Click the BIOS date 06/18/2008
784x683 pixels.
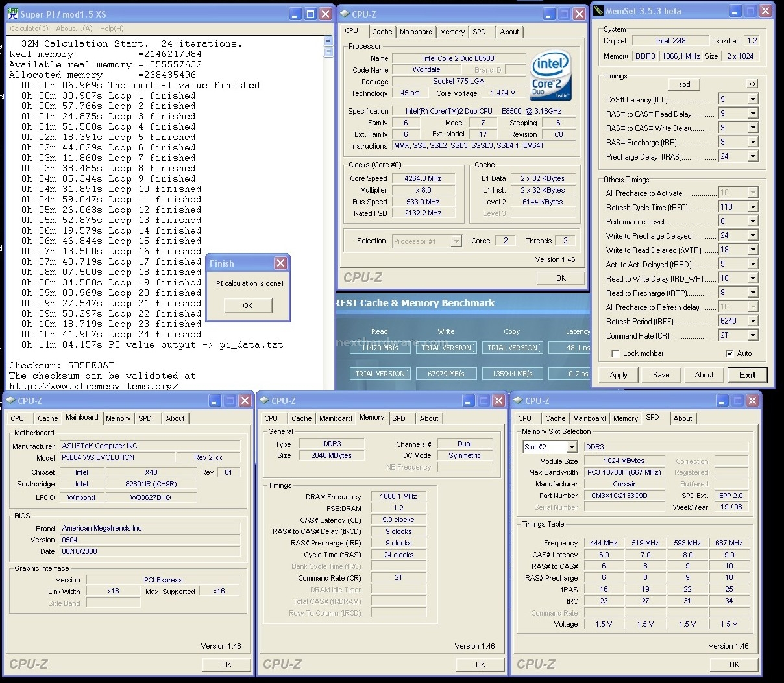click(x=150, y=551)
